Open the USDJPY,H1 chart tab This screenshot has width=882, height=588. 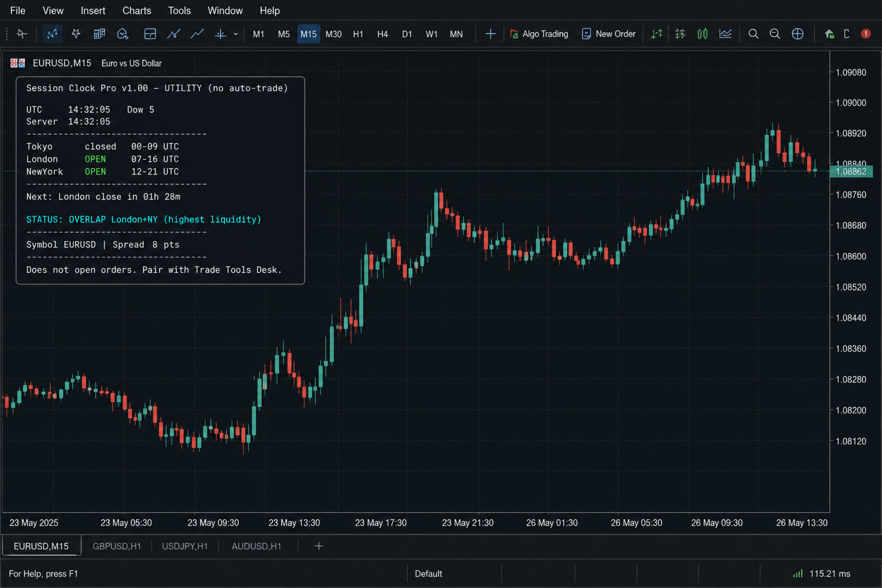[x=185, y=546]
